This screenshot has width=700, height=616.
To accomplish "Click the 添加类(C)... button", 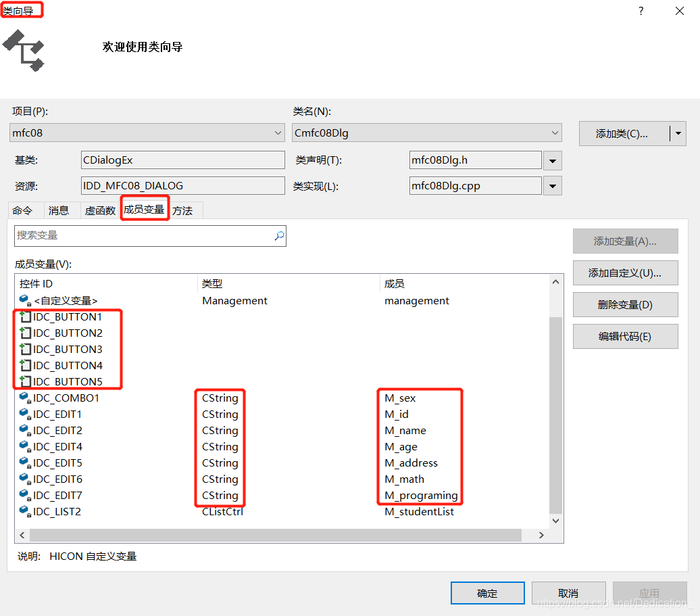I will coord(624,134).
